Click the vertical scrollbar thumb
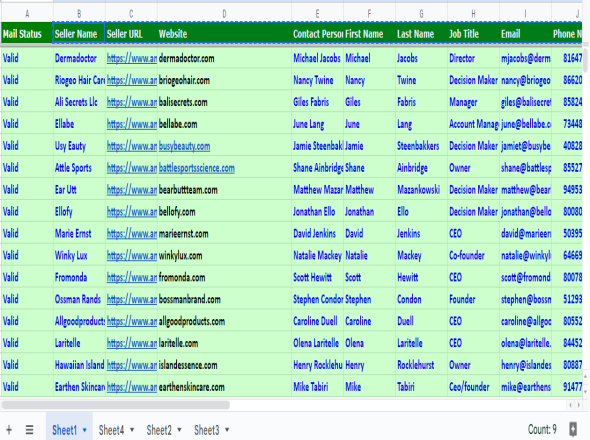Image resolution: width=590 pixels, height=440 pixels. (585, 59)
